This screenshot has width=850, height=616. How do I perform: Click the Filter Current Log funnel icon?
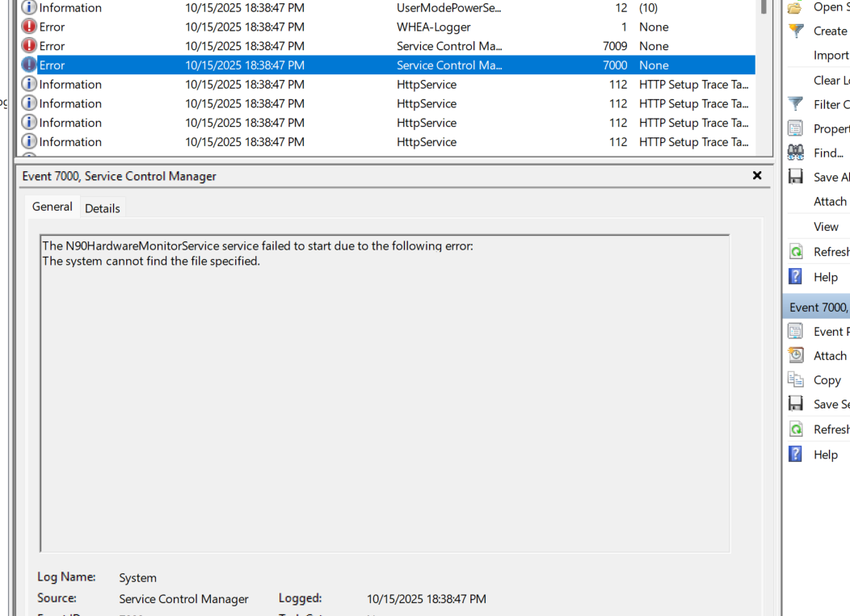tap(796, 104)
